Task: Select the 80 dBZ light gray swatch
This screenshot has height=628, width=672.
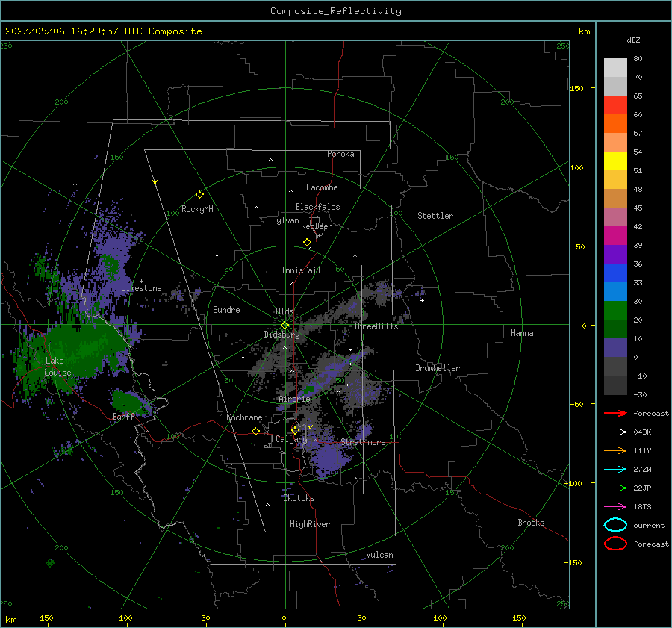Action: 615,67
